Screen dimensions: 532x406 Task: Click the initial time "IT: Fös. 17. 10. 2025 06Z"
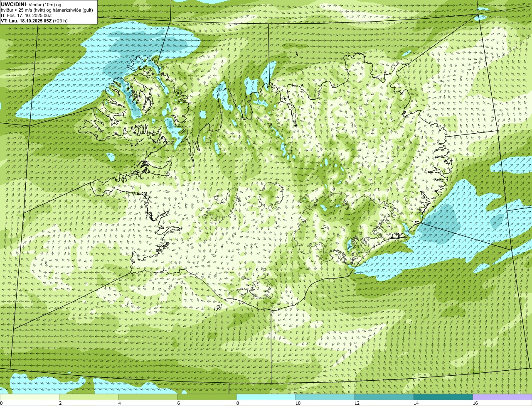point(26,15)
